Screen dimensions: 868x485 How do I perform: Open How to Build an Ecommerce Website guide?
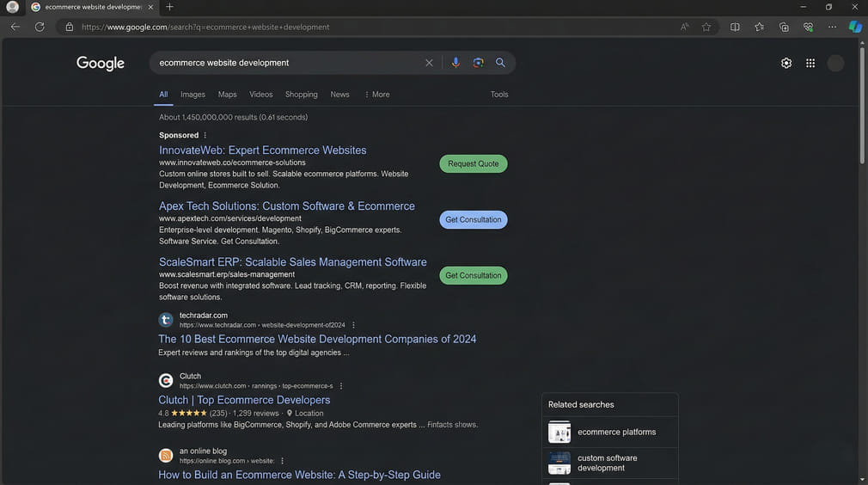point(299,475)
